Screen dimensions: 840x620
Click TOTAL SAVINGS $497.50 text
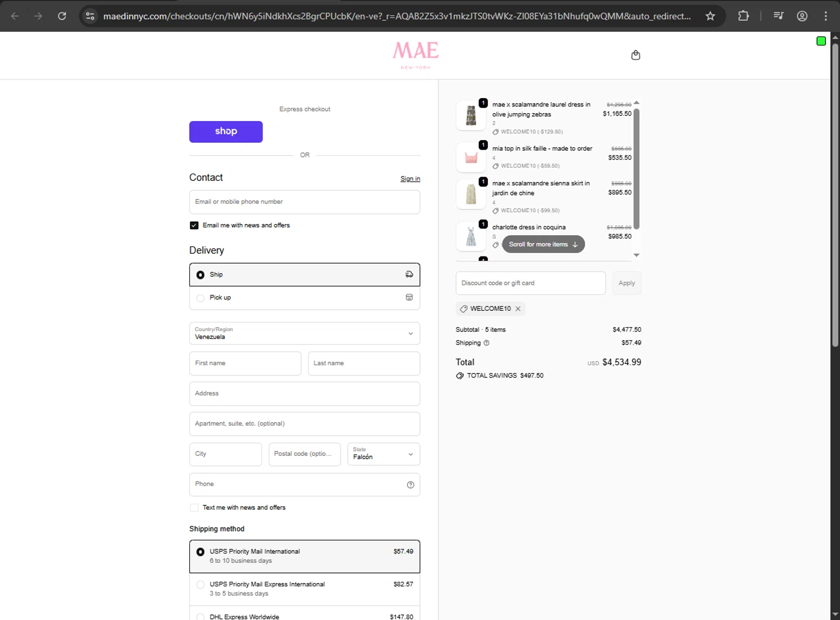(x=505, y=376)
